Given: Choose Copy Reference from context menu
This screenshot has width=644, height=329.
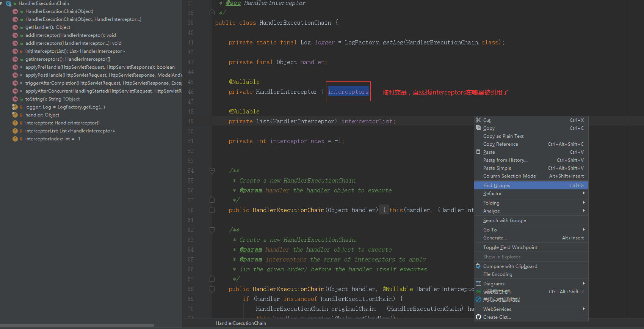Looking at the screenshot, I should (x=531, y=144).
